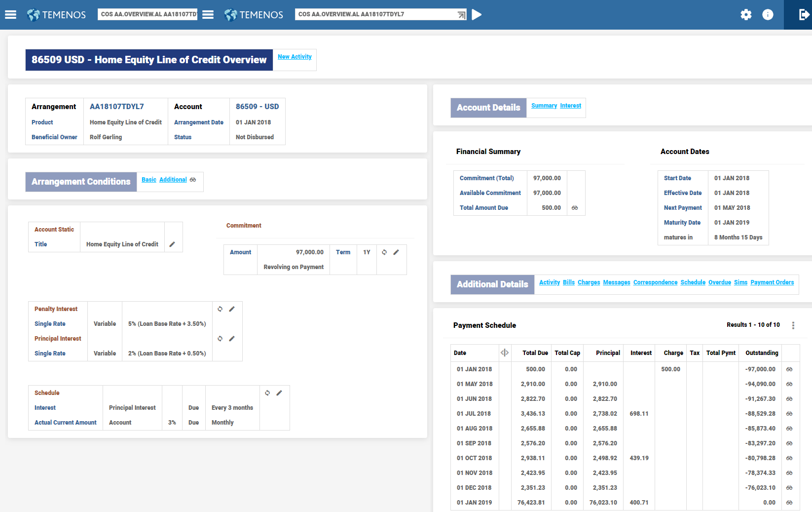Click the settings gear icon
812x512 pixels.
click(x=746, y=15)
